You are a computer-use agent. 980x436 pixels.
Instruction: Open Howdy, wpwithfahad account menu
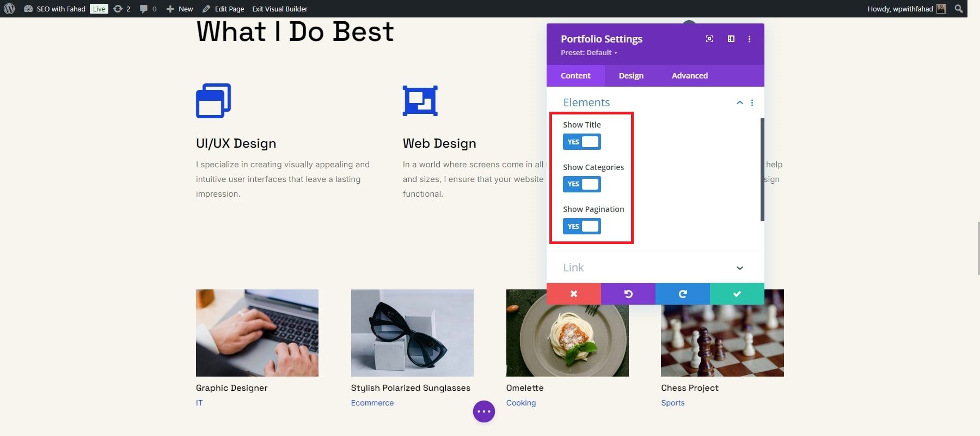click(x=907, y=9)
